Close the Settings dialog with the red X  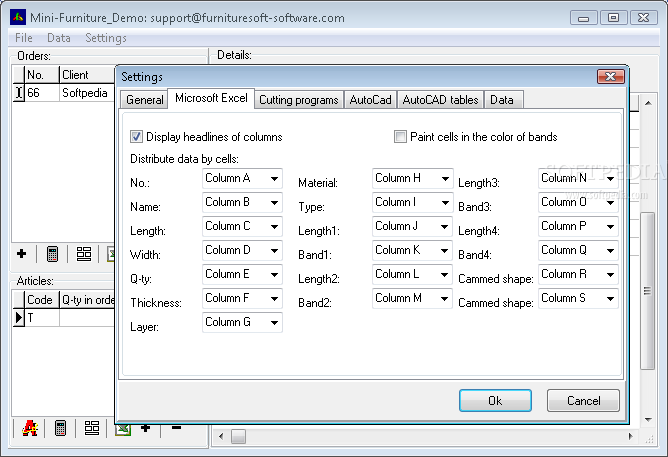coord(610,77)
